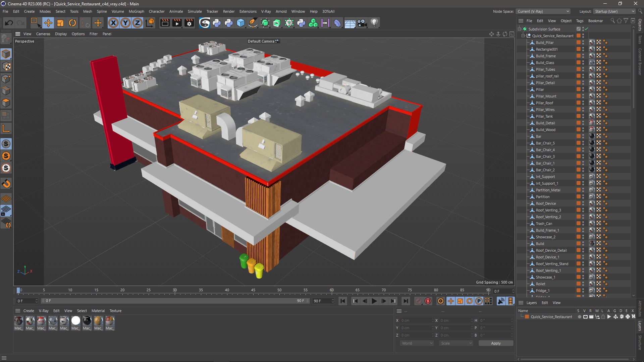Add a Light object with bulb icon

(374, 23)
